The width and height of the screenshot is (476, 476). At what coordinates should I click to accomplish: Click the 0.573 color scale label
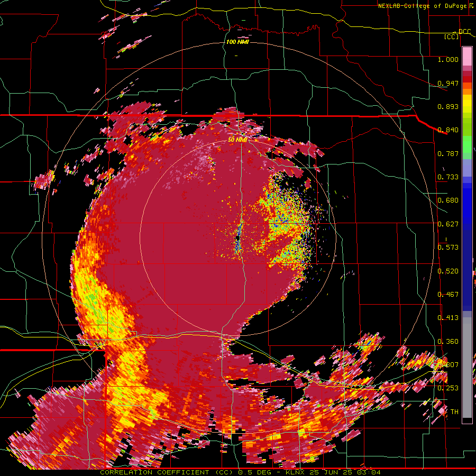[x=448, y=248]
